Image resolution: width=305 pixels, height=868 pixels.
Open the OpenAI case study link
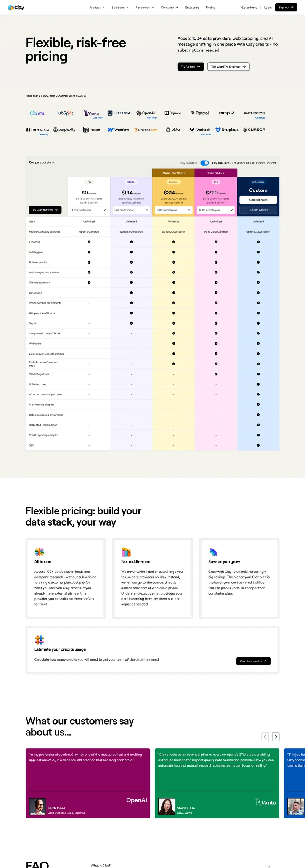click(x=152, y=118)
